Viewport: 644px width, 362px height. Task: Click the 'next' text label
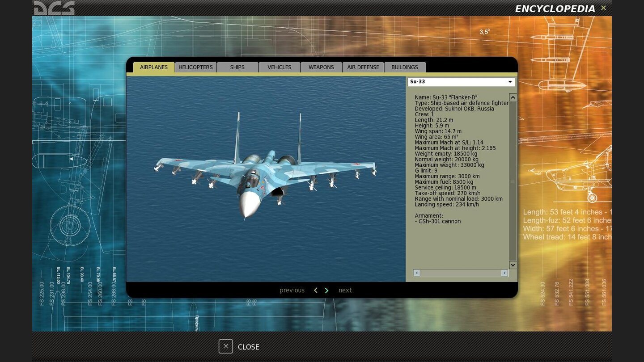(345, 290)
